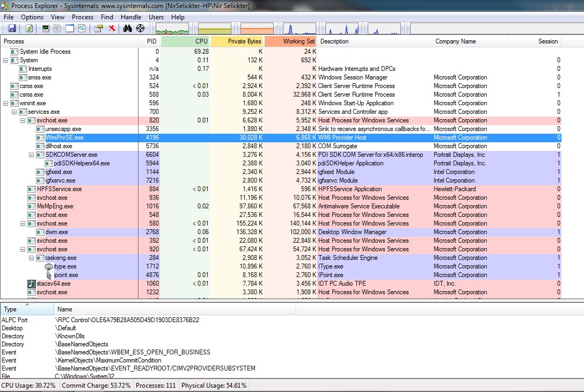Click the red X Kill Process icon
Screen dimensions: 584x392
click(x=112, y=28)
